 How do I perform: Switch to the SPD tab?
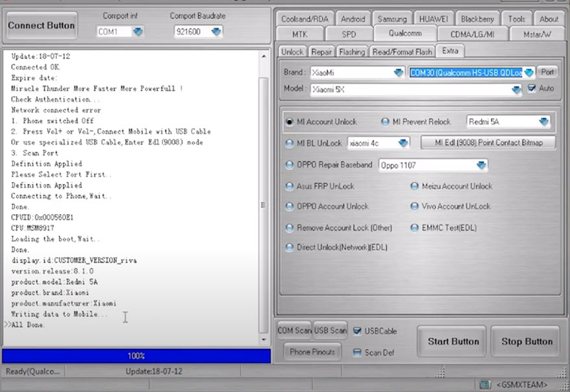(x=349, y=34)
